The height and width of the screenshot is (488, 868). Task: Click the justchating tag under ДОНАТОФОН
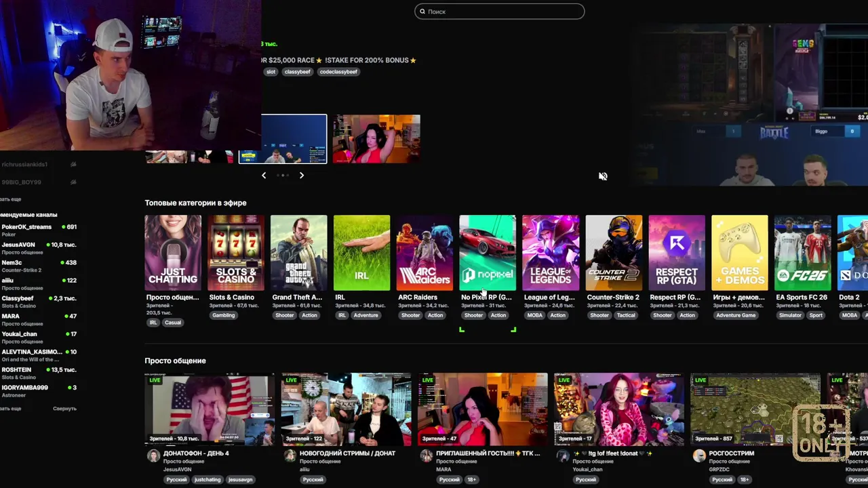(208, 480)
